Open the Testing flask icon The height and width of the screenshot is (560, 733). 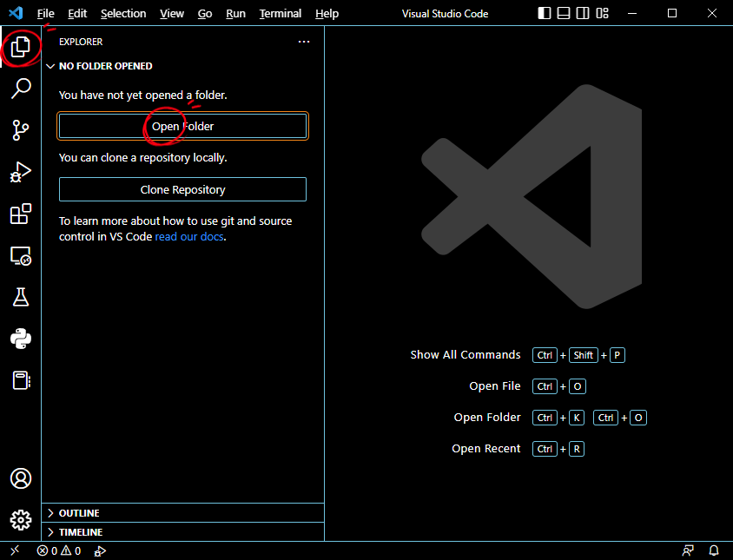click(x=21, y=297)
